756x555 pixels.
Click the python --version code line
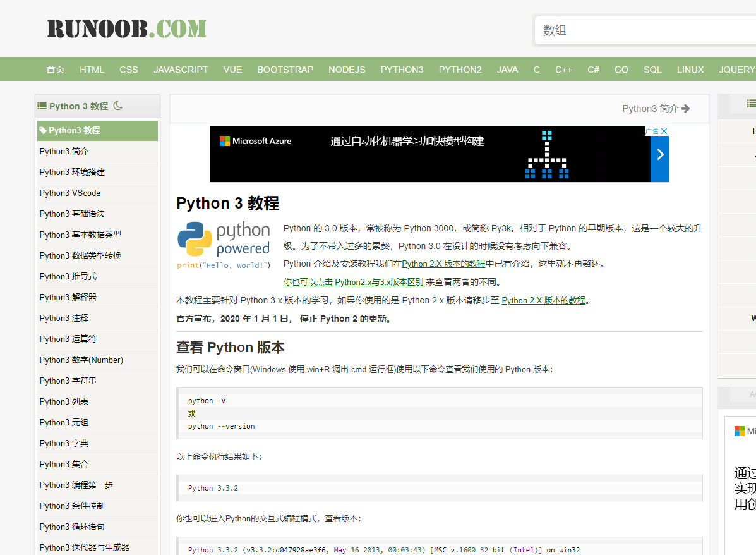pos(221,426)
